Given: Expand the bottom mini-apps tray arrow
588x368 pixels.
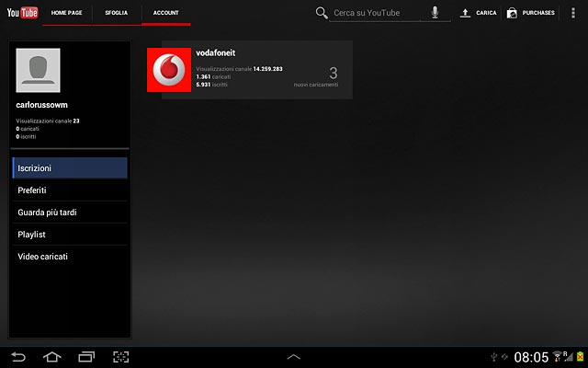Looking at the screenshot, I should coord(294,357).
